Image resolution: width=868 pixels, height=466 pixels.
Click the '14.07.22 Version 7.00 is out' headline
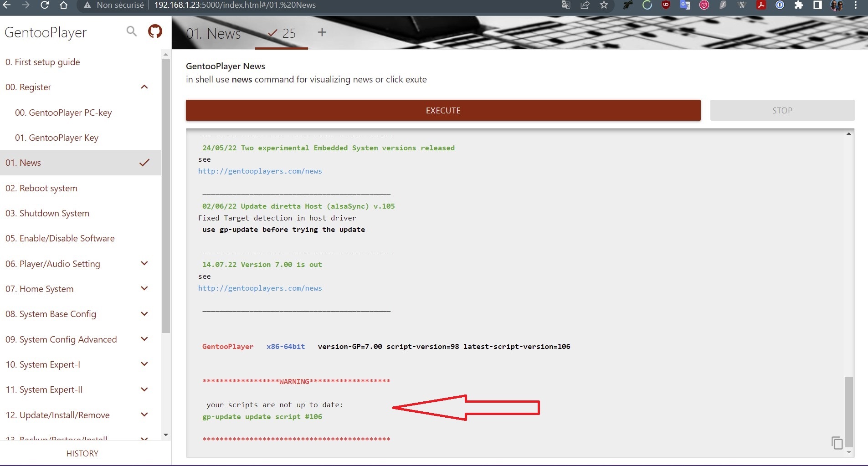tap(262, 265)
